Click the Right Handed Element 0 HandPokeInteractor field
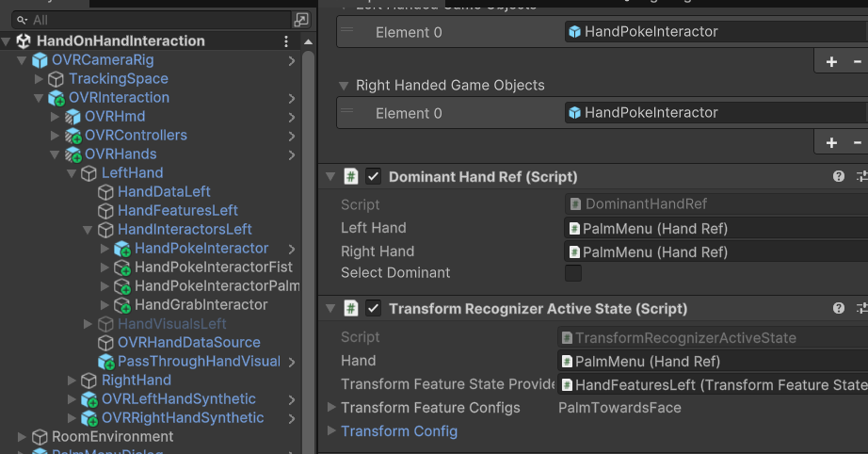The image size is (868, 454). point(716,112)
